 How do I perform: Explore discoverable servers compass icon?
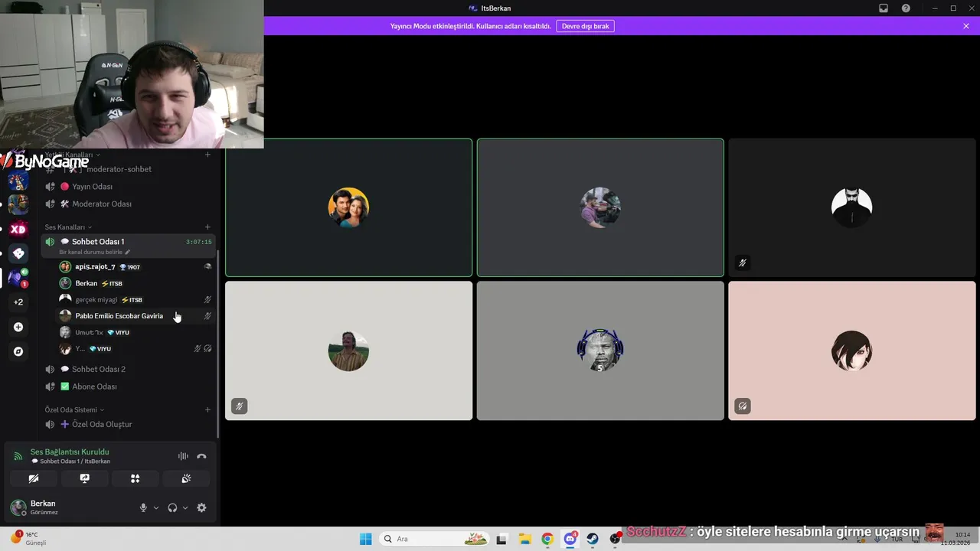coord(18,351)
